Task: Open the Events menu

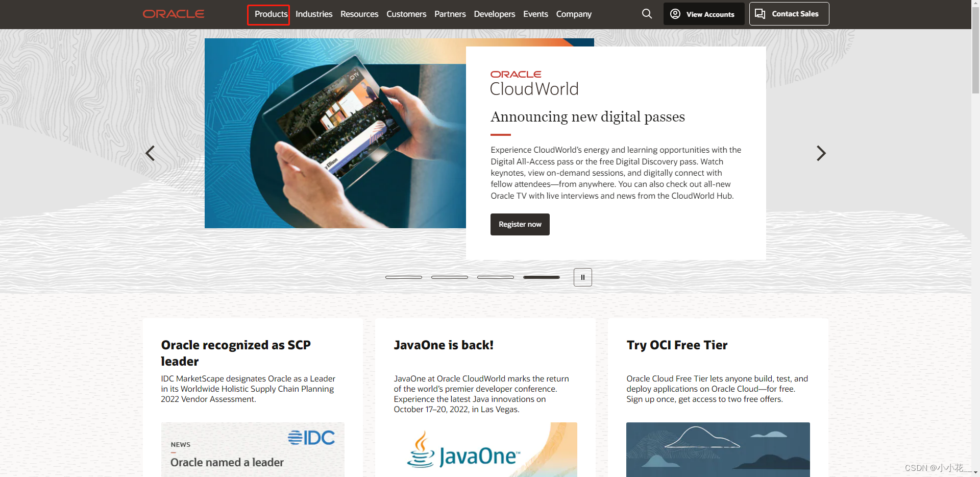Action: tap(535, 14)
